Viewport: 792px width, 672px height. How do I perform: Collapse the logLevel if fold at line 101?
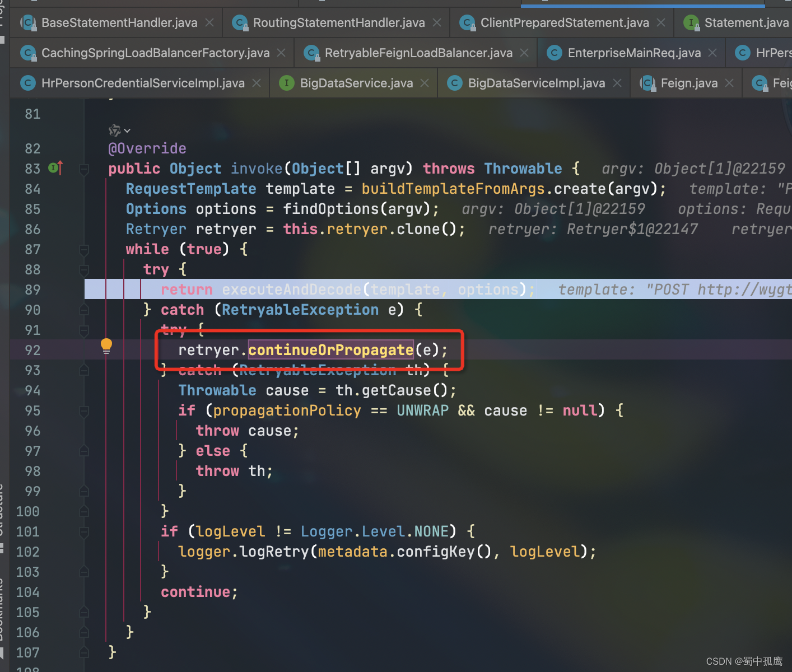pyautogui.click(x=84, y=531)
